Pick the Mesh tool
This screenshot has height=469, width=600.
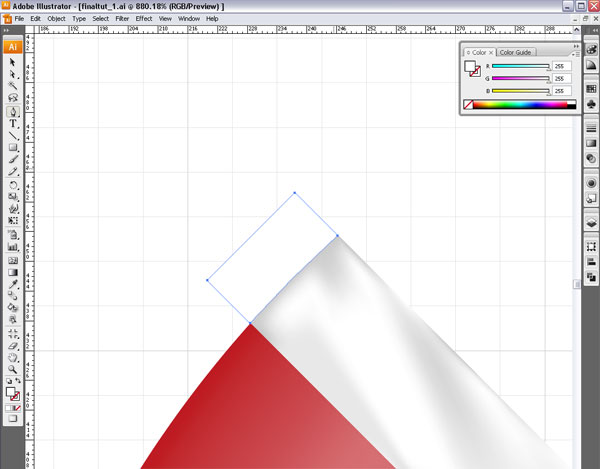coord(13,261)
